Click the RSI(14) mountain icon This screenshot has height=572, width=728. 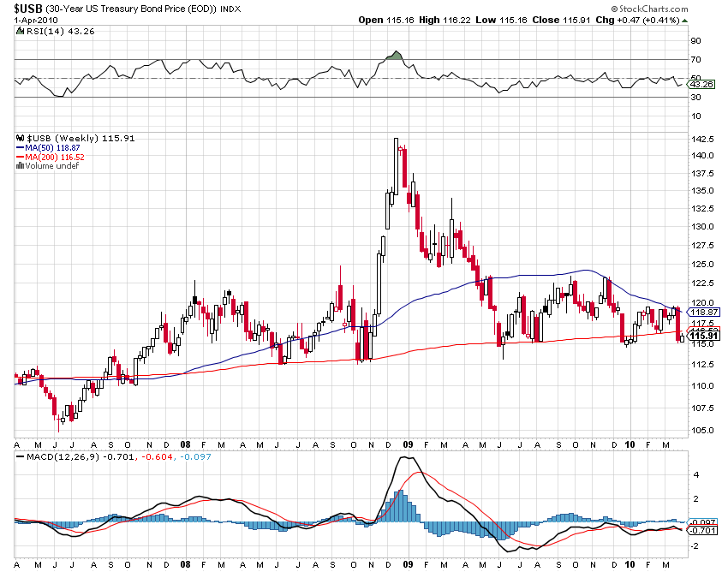pos(21,31)
